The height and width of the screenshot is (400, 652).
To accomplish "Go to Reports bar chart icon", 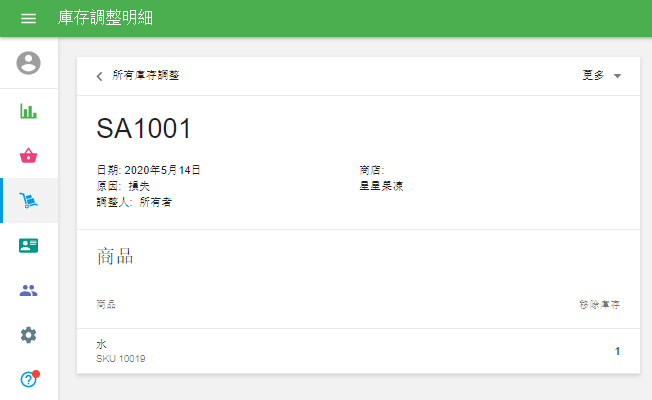I will point(29,110).
